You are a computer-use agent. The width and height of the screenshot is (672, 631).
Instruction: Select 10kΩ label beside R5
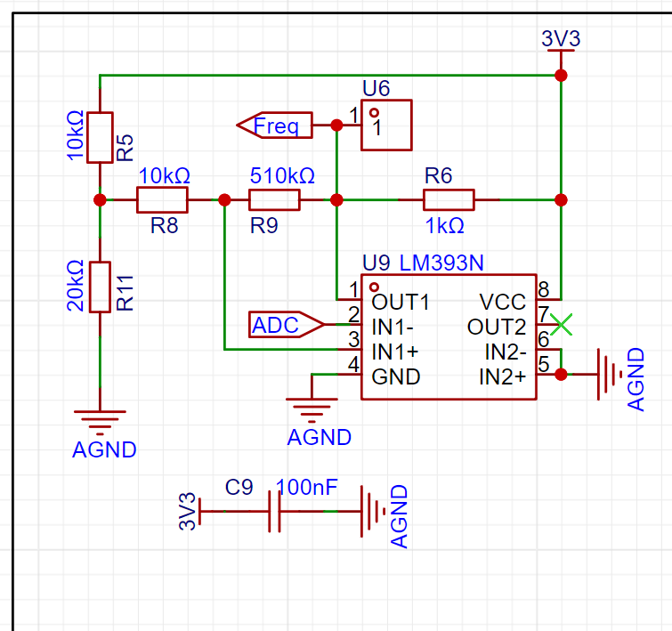tap(76, 135)
